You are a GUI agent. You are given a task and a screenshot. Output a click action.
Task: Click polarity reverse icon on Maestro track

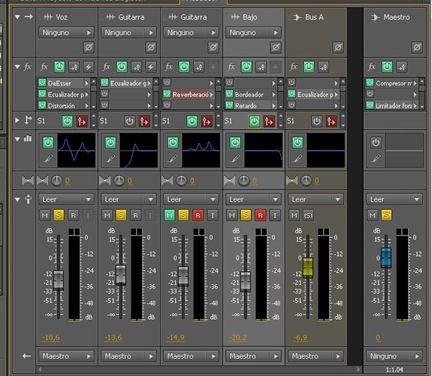[417, 47]
